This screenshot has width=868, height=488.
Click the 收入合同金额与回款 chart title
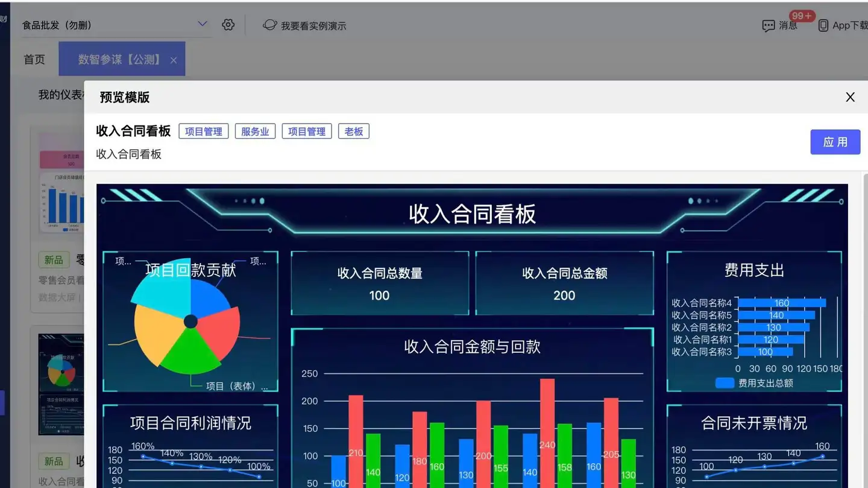[473, 347]
